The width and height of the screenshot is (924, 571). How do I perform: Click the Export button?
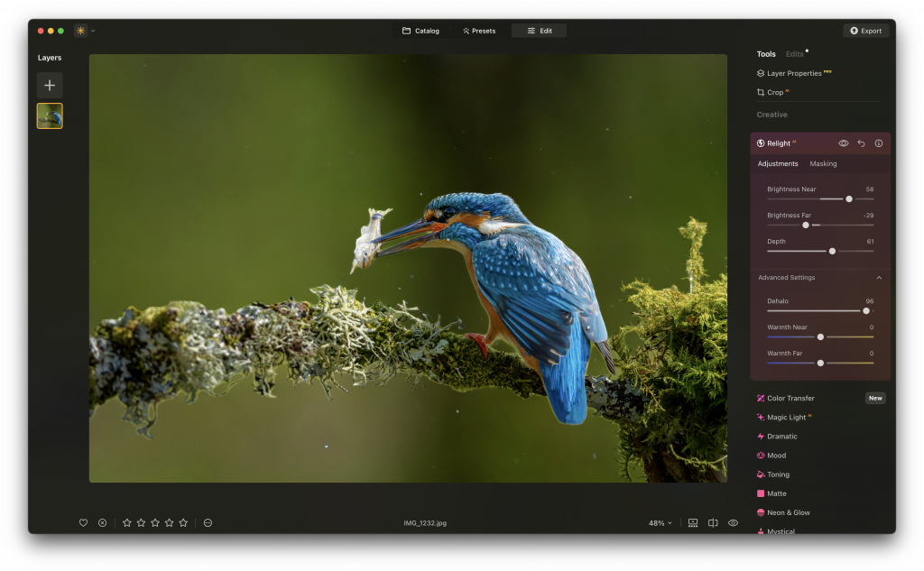865,31
